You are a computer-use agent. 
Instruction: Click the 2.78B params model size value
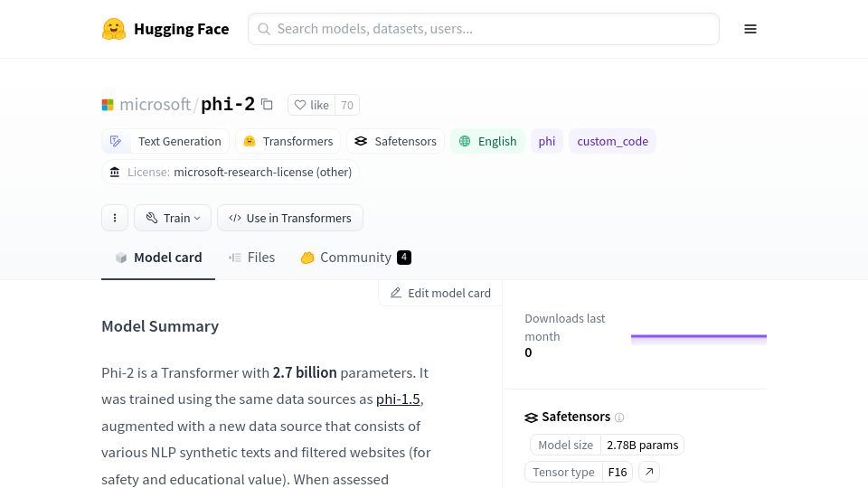pos(642,445)
